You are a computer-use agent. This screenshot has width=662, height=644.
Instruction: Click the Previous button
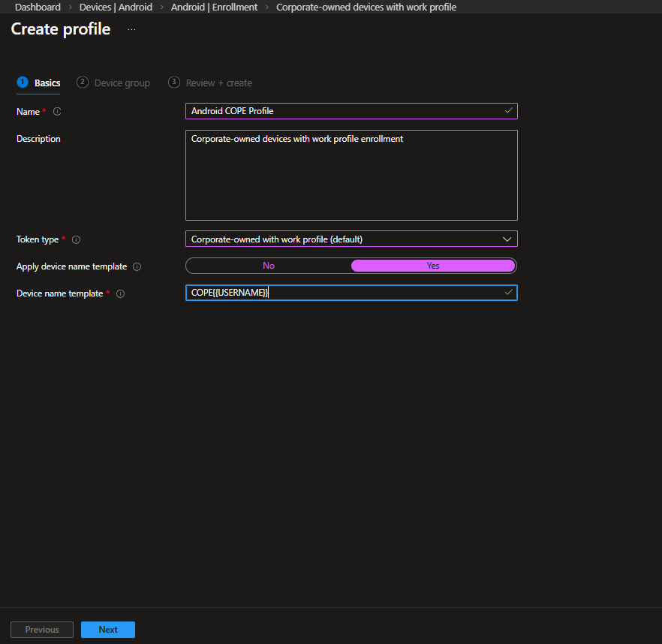tap(42, 630)
